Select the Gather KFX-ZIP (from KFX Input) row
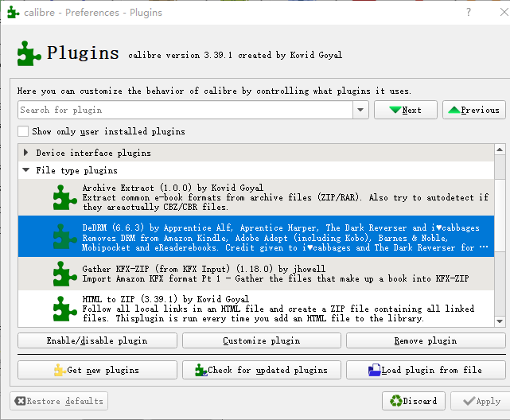 click(x=256, y=274)
